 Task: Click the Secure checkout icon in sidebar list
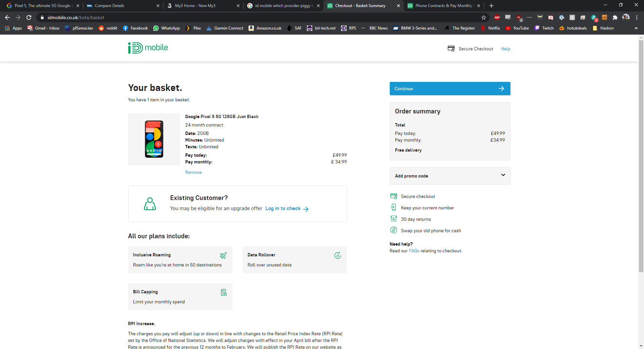click(394, 196)
